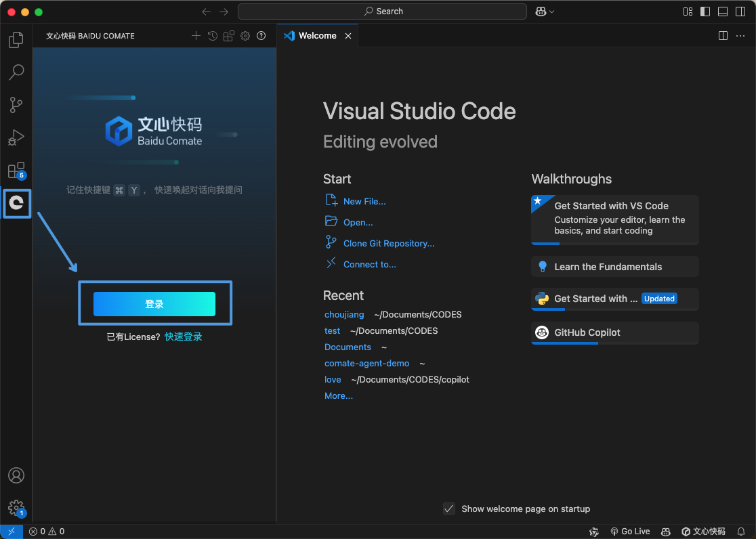Screen dimensions: 756x539
Task: Open the Source Control view
Action: pyautogui.click(x=16, y=105)
